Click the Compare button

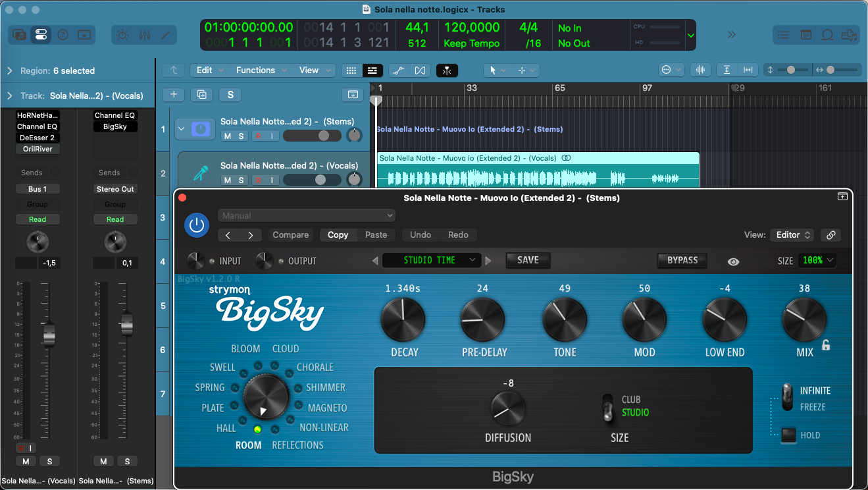pos(291,235)
